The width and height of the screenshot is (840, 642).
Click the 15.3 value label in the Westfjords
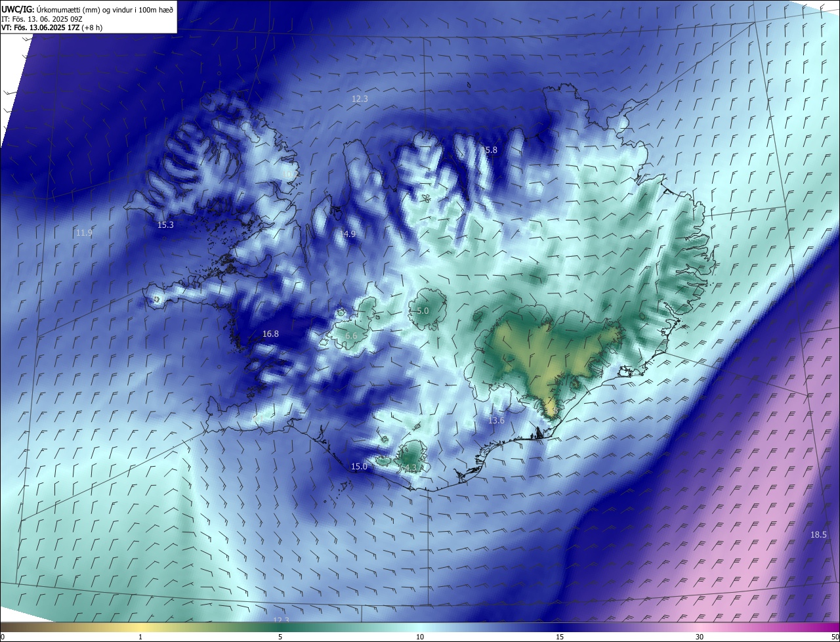pyautogui.click(x=165, y=225)
